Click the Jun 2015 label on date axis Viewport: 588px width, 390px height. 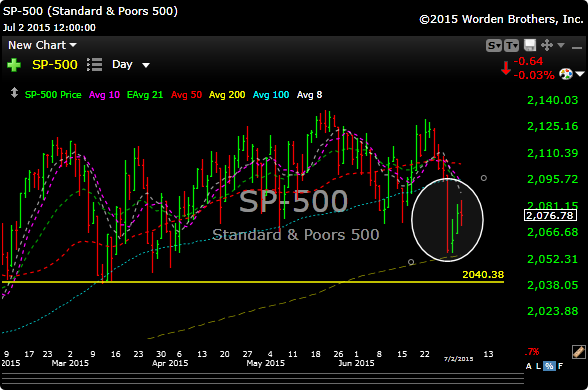pyautogui.click(x=356, y=363)
